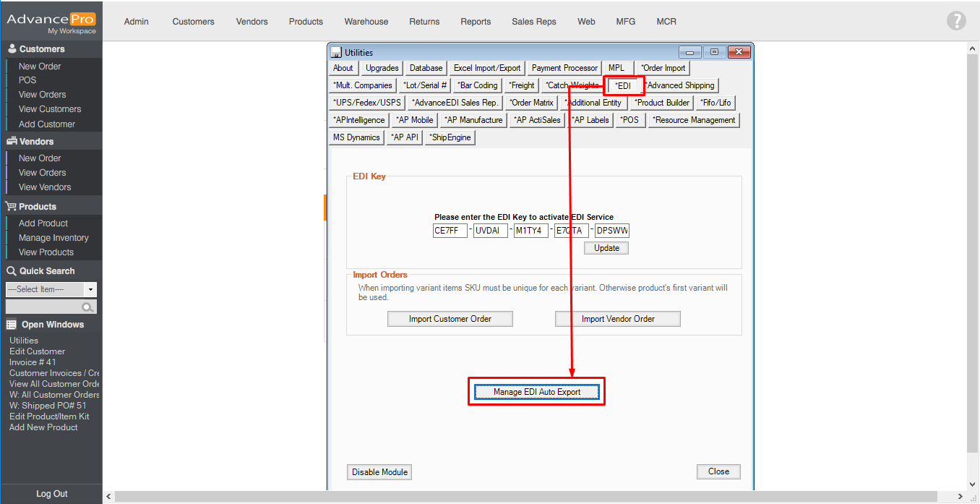This screenshot has height=504, width=980.
Task: Switch to the *Bar Coding tab
Action: 478,85
